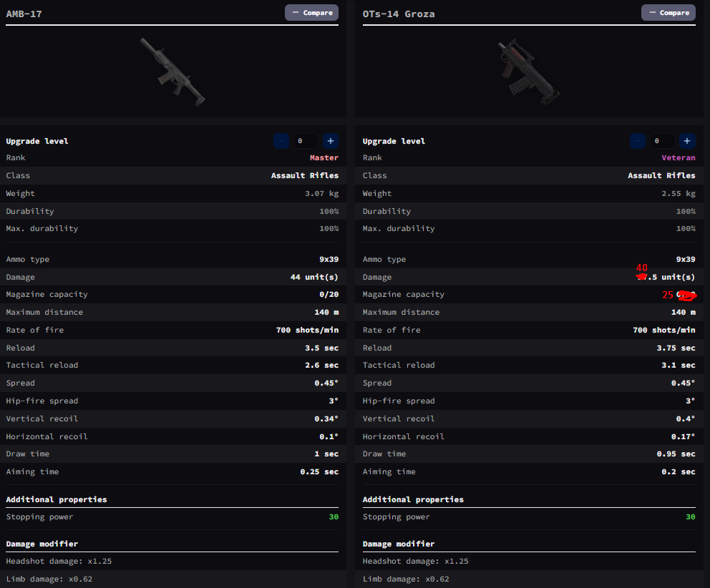Select AMB-17 weight value 3.07 kg
710x588 pixels.
tap(321, 193)
